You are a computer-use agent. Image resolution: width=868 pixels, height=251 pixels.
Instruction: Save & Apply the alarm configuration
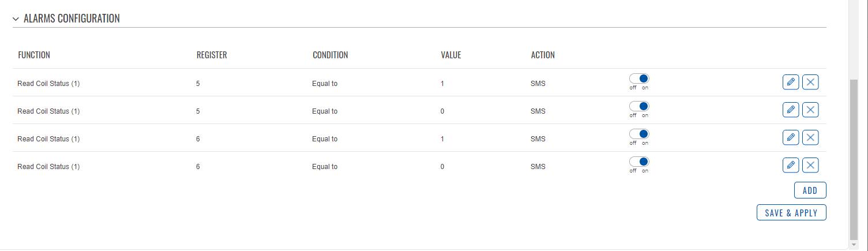791,213
